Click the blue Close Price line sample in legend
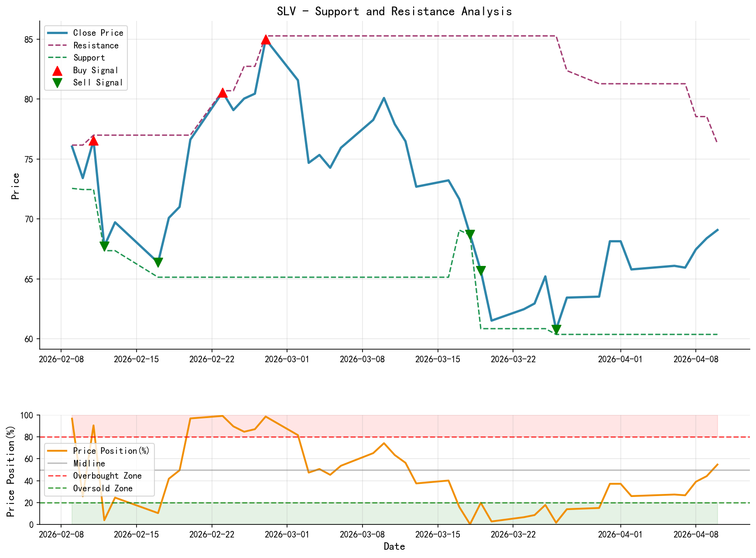Screen dimensions: 756x558 (x=58, y=33)
